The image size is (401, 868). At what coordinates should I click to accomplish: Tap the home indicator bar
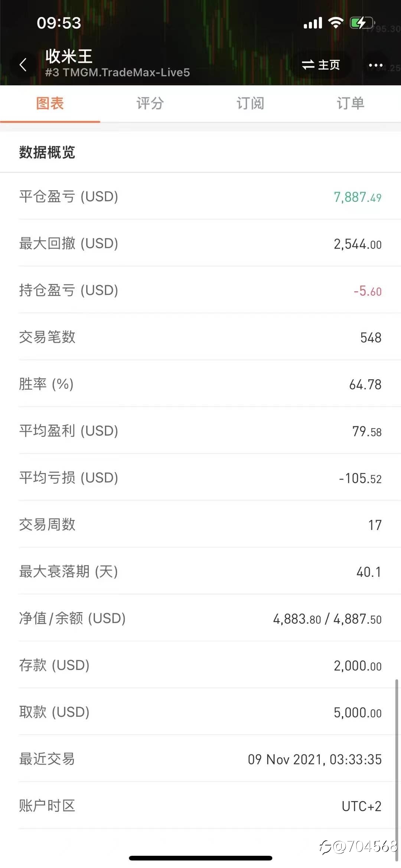(x=200, y=858)
